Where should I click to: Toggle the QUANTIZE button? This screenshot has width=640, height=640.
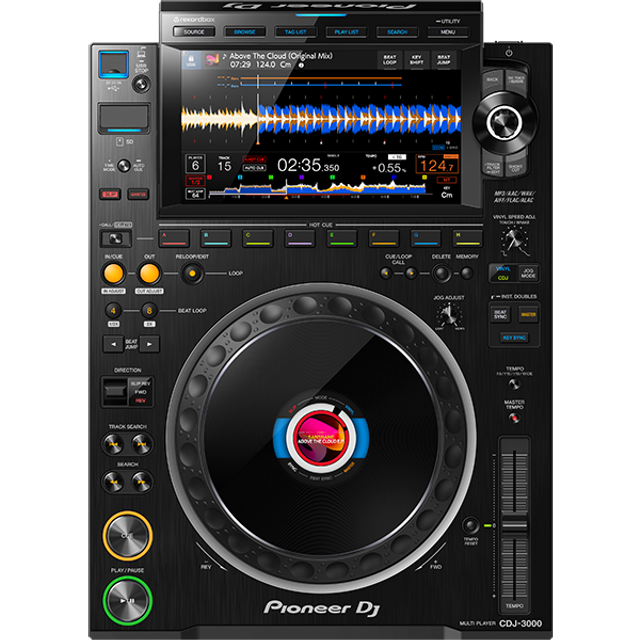pos(138,194)
